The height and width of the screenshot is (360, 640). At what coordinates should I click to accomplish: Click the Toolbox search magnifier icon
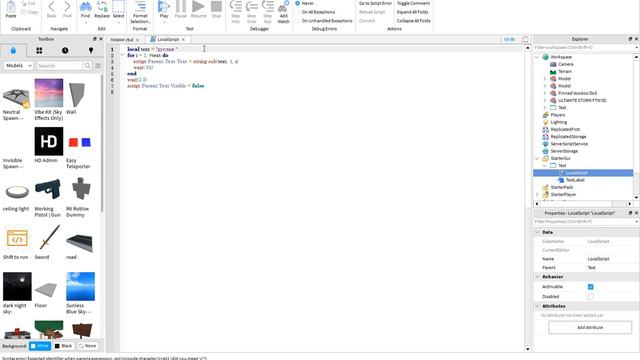(x=87, y=66)
